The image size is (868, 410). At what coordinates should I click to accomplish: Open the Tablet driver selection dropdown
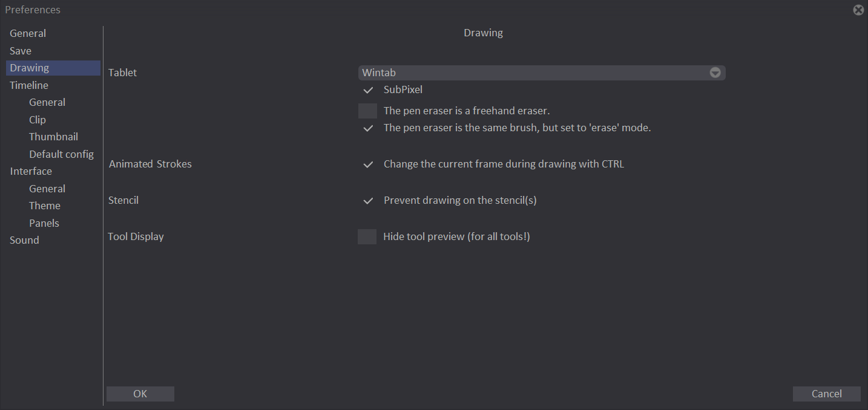tap(542, 72)
